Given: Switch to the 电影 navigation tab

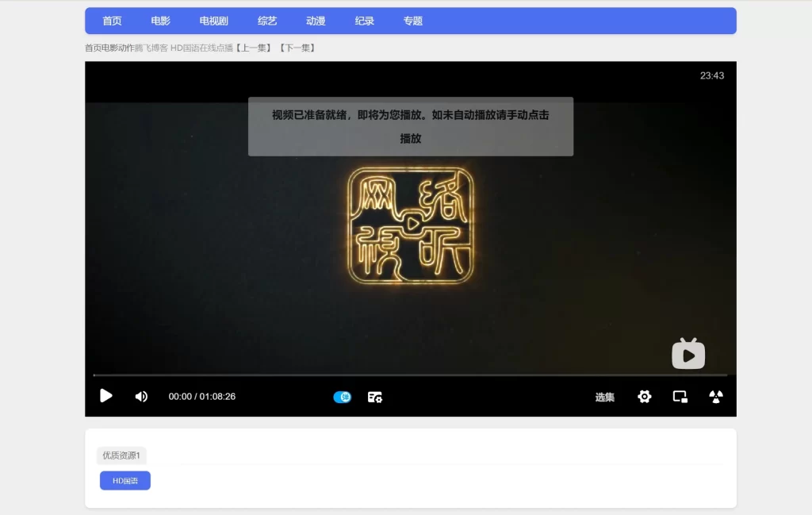Looking at the screenshot, I should (x=159, y=21).
